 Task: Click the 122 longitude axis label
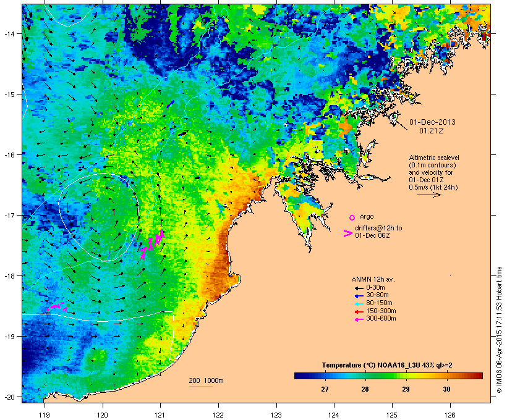(x=218, y=415)
